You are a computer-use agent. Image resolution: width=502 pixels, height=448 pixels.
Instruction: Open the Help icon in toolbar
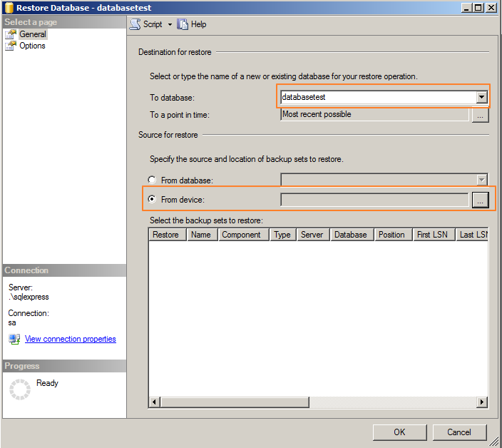[183, 24]
